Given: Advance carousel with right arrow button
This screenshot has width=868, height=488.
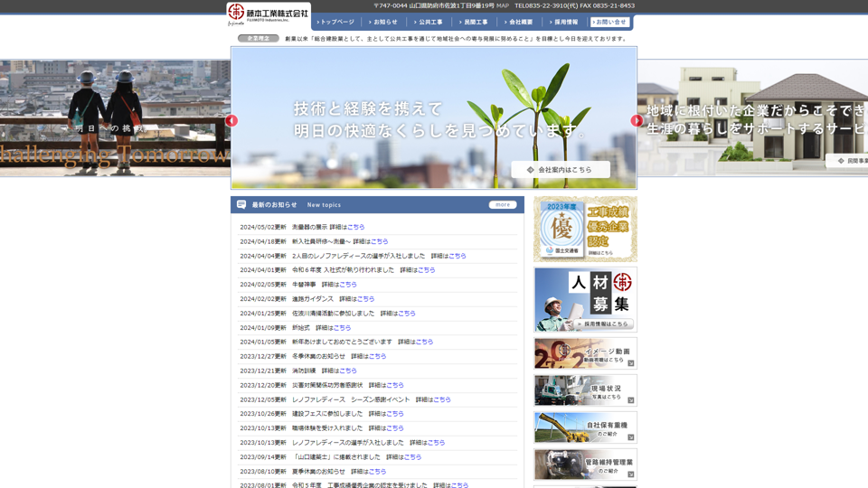Looking at the screenshot, I should click(637, 120).
